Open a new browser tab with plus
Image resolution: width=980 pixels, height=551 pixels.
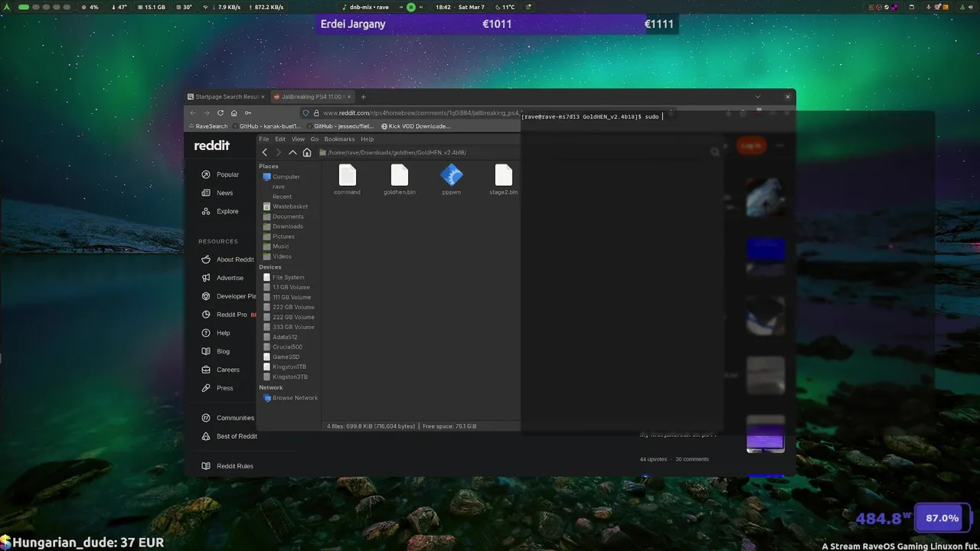[364, 97]
